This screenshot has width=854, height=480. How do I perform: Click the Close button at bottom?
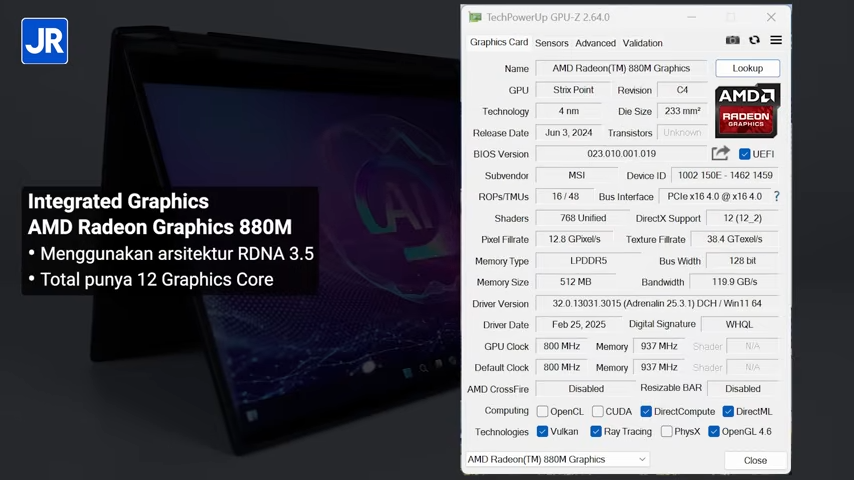tap(755, 460)
